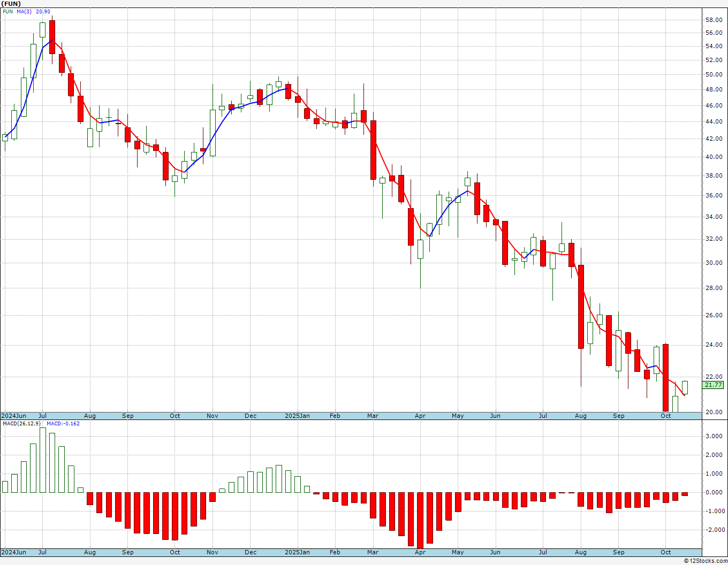The height and width of the screenshot is (565, 728).
Task: Click the 58.00 price axis label
Action: click(x=714, y=20)
